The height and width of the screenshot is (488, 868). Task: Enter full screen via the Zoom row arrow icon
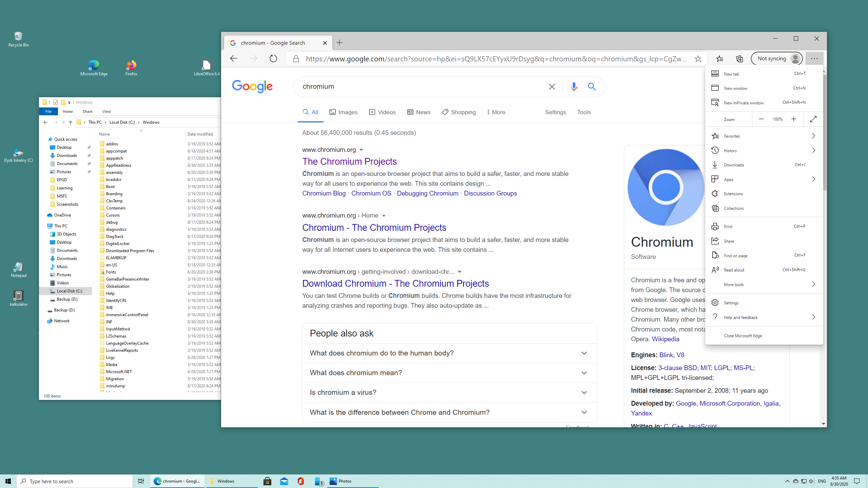tap(813, 119)
